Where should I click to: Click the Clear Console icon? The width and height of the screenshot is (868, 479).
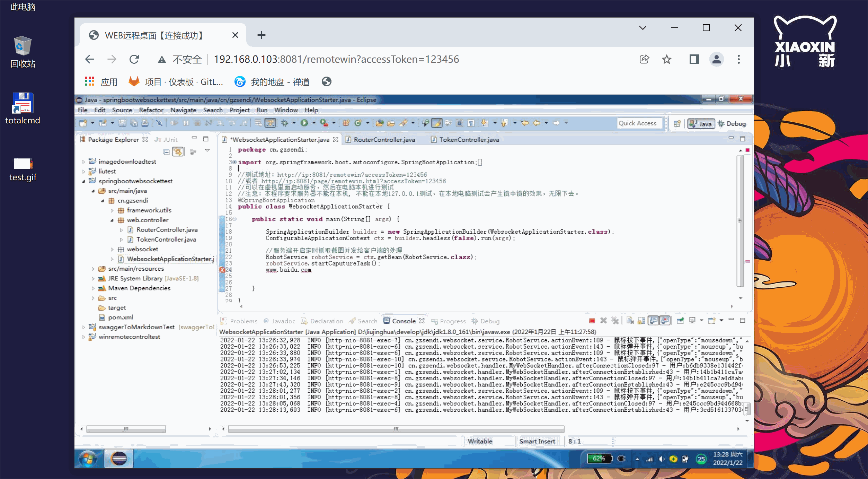click(630, 321)
